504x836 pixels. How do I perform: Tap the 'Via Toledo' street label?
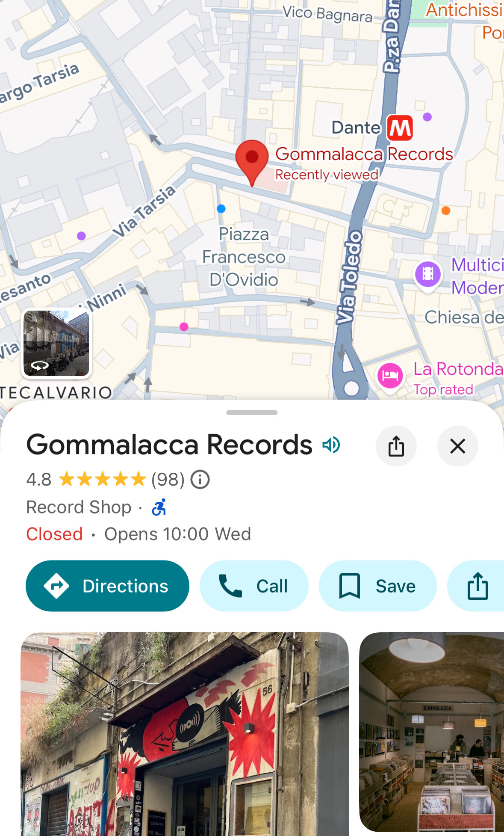pos(350,277)
